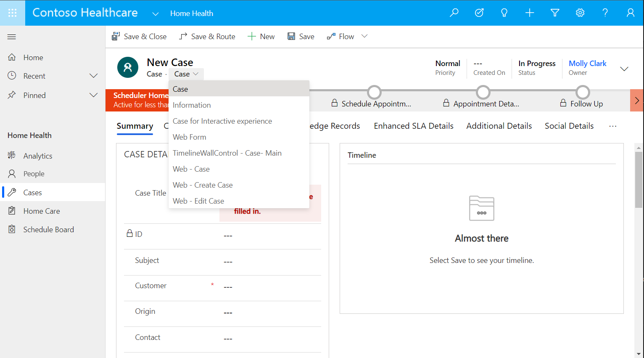Select the Follow Up stage circle
644x358 pixels.
coord(583,92)
